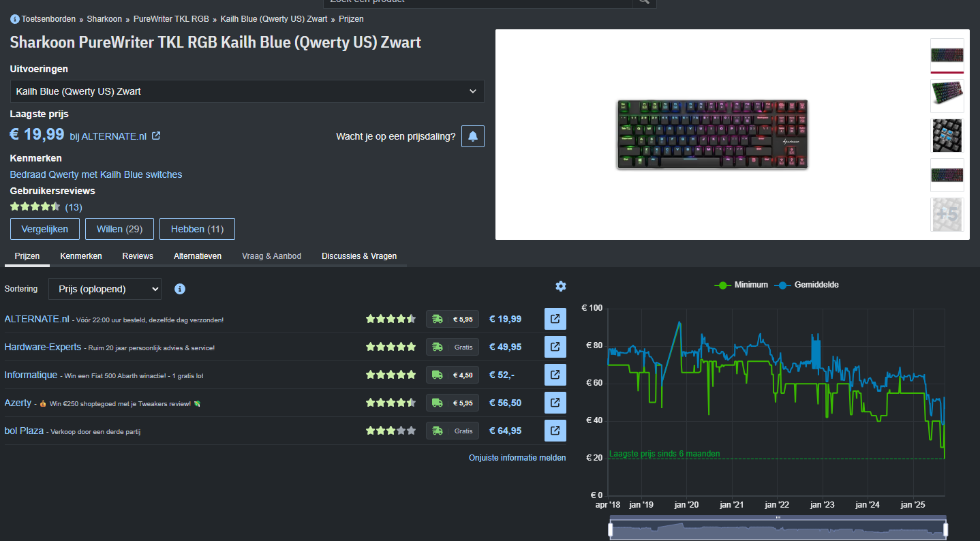Open the Sharkoon breadcrumb link
This screenshot has height=541, width=980.
tap(104, 19)
